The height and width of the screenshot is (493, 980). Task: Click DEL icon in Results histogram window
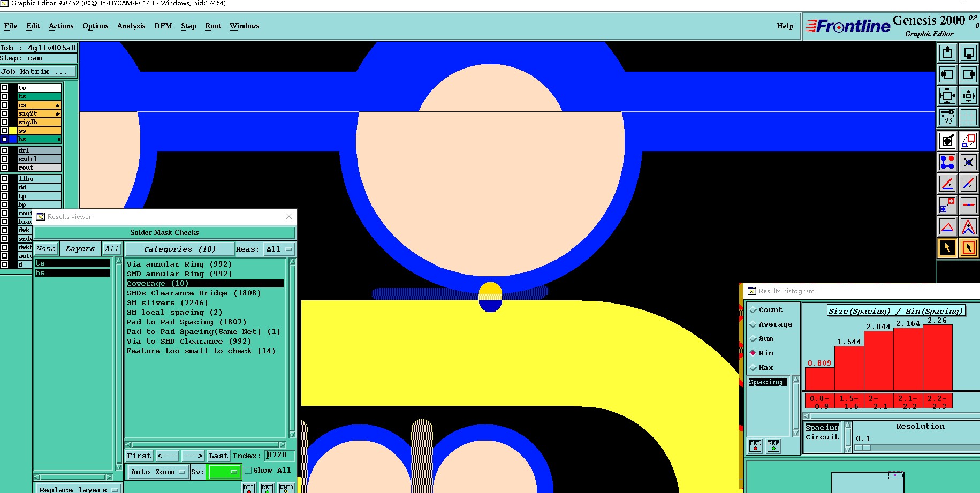pos(755,445)
